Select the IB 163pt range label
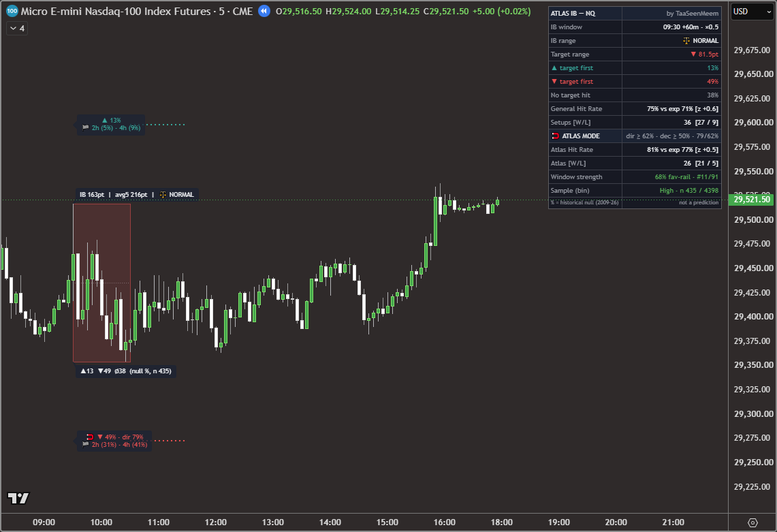The image size is (777, 532). (x=92, y=194)
